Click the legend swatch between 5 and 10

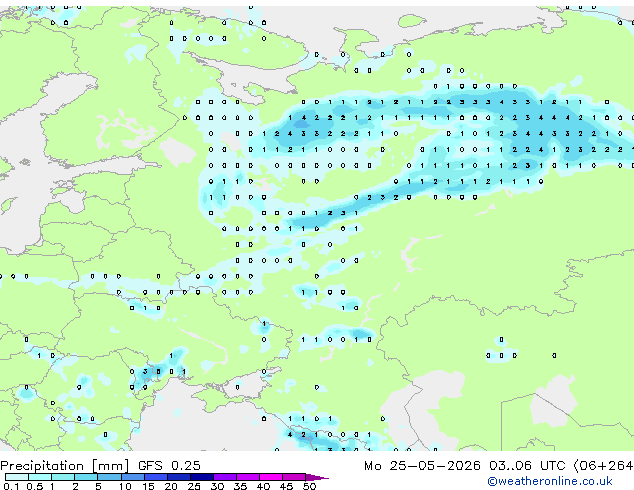pyautogui.click(x=109, y=477)
